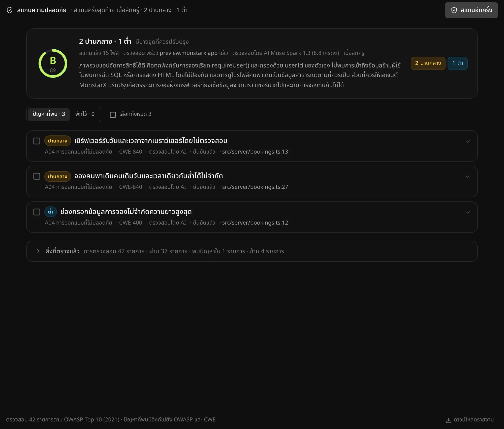Click the title จองคนพาเดินคนเดิมวันและเวลาเดียวกันซ้ำได้ไม่จำกัด

149,176
